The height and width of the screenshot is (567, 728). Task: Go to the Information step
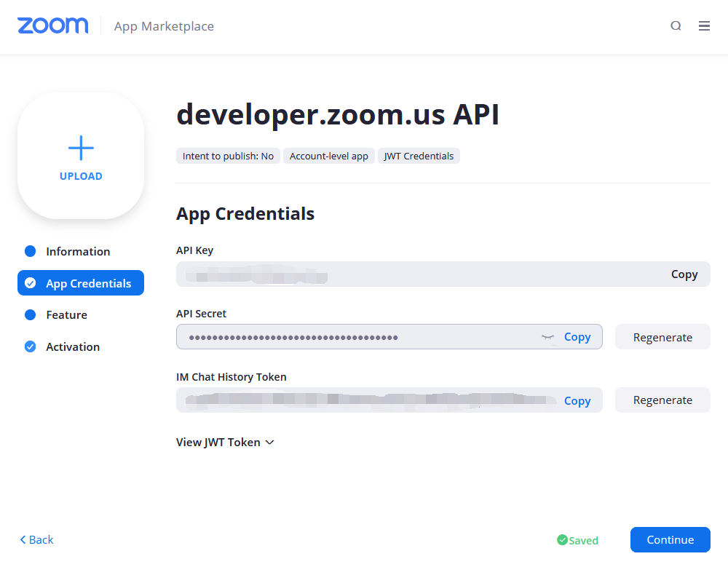pyautogui.click(x=68, y=251)
